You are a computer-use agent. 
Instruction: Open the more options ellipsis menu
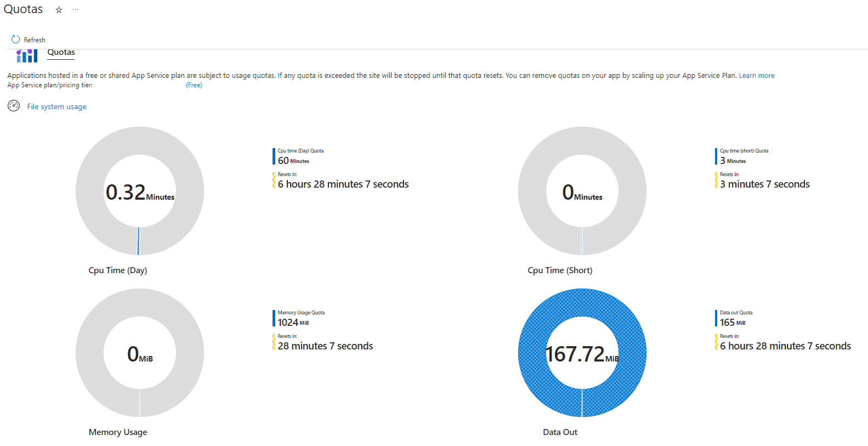click(75, 10)
